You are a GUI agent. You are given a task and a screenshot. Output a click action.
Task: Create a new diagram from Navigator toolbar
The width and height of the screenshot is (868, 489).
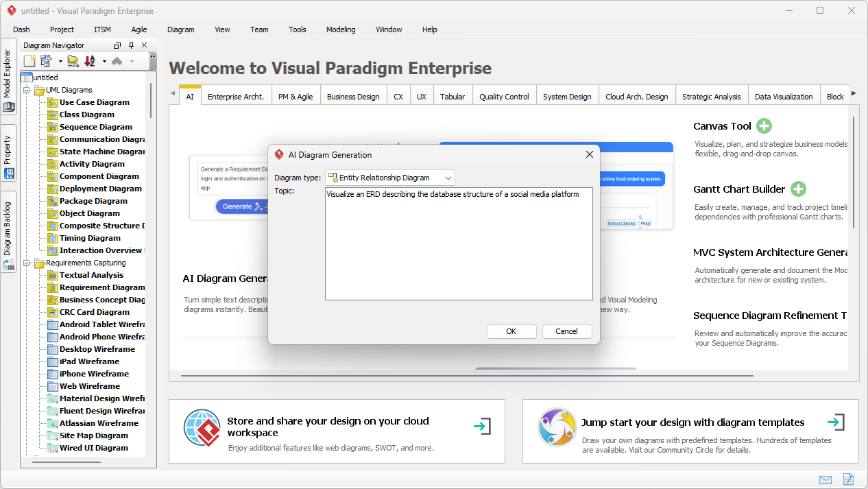click(x=29, y=61)
